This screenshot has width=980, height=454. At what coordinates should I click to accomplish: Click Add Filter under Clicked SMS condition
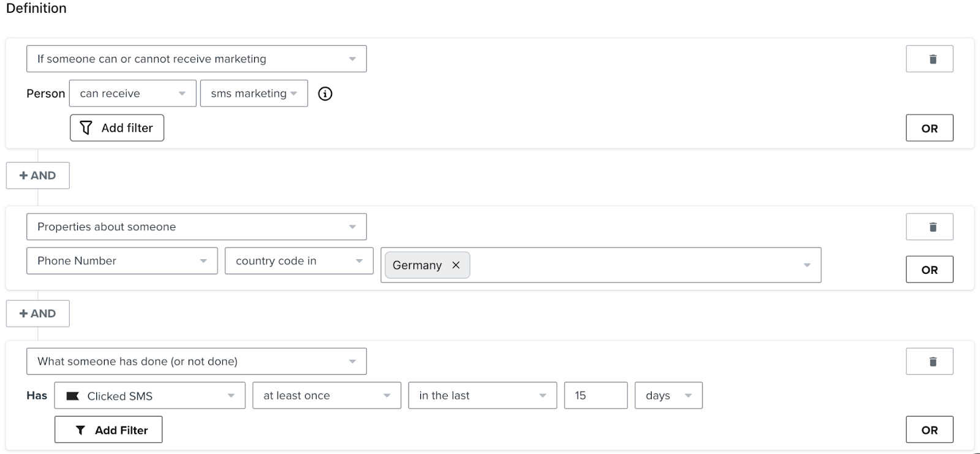[108, 430]
